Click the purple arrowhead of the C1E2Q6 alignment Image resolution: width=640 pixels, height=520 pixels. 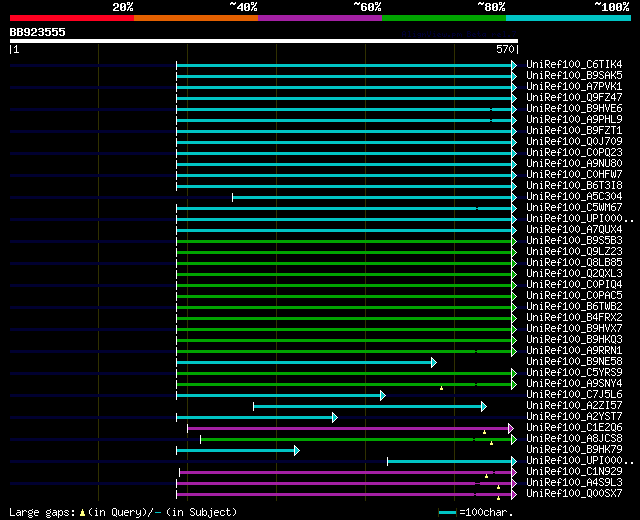point(511,429)
